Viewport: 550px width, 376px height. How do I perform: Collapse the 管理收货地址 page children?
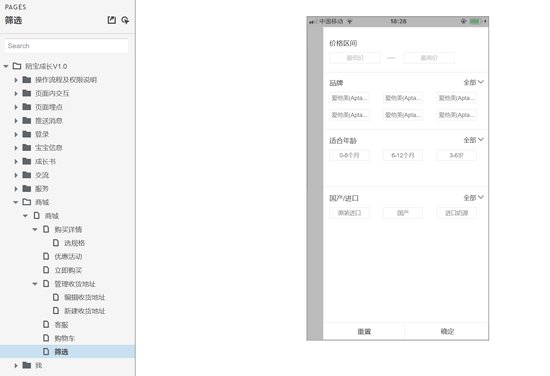(35, 284)
